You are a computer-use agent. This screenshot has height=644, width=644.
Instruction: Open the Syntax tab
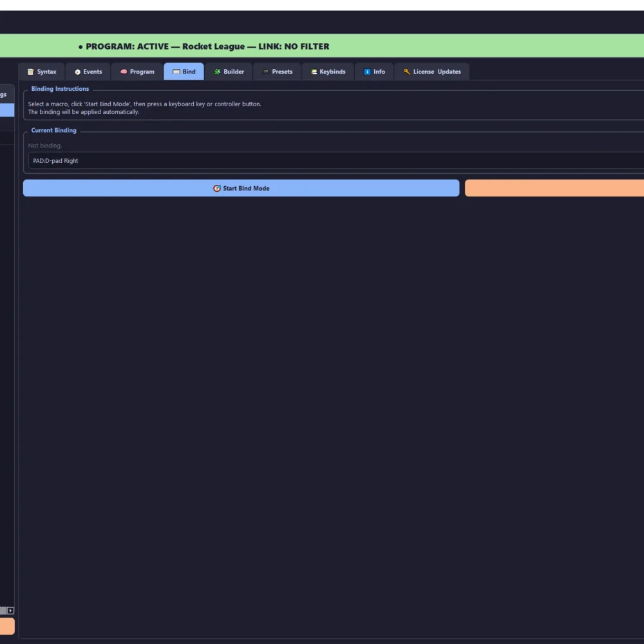(41, 71)
